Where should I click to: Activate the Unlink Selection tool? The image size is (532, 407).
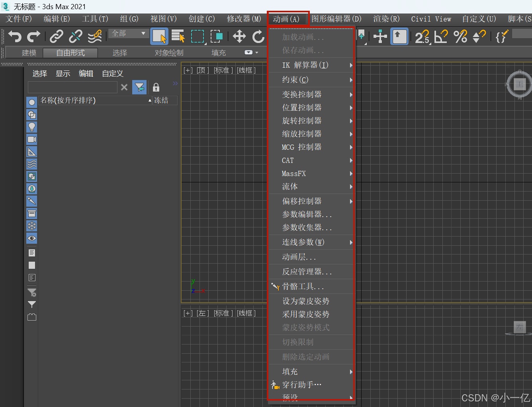(x=75, y=37)
